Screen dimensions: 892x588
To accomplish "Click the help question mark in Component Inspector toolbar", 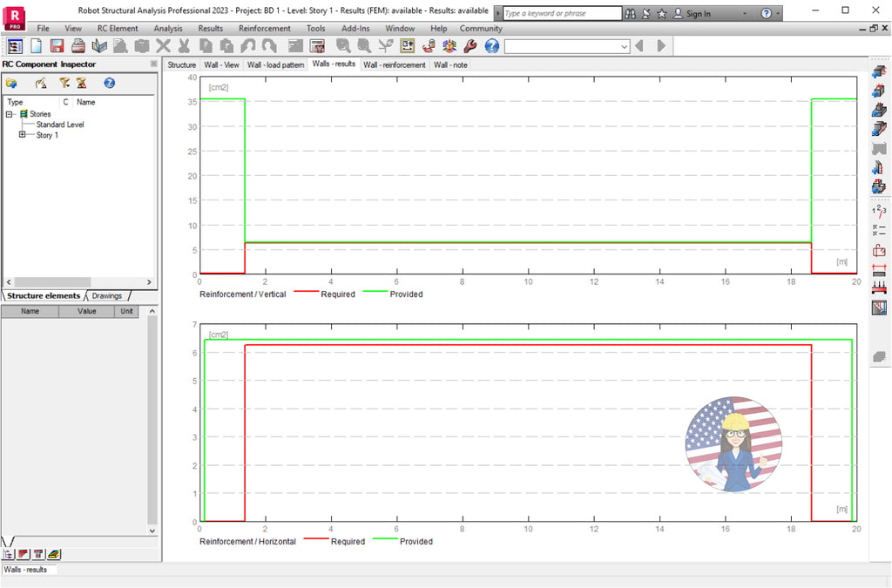I will pyautogui.click(x=108, y=83).
